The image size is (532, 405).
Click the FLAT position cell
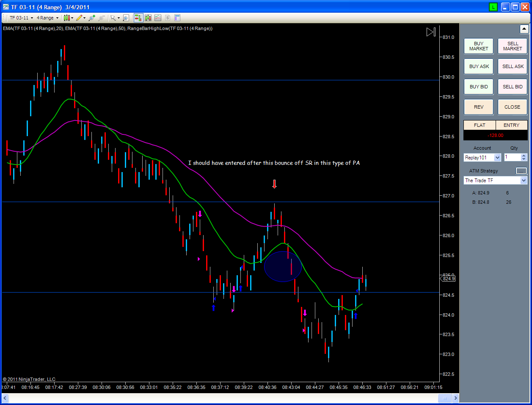(x=480, y=125)
